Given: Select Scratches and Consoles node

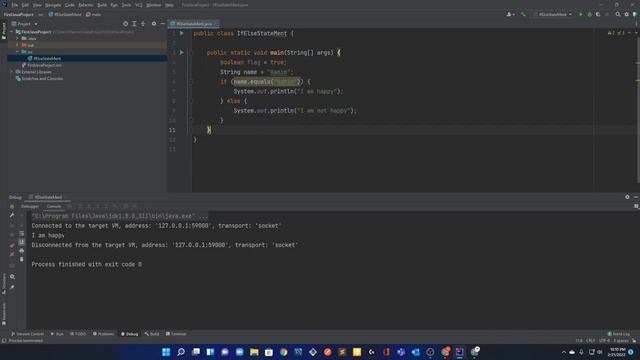Looking at the screenshot, I should coord(39,78).
